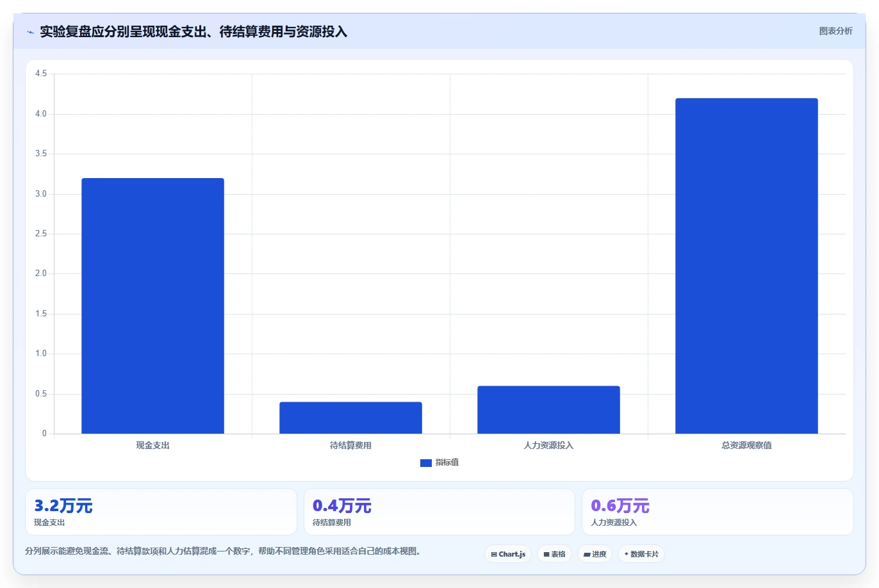The width and height of the screenshot is (879, 588).
Task: Click the 人力资源投入 x-axis label
Action: 548,445
